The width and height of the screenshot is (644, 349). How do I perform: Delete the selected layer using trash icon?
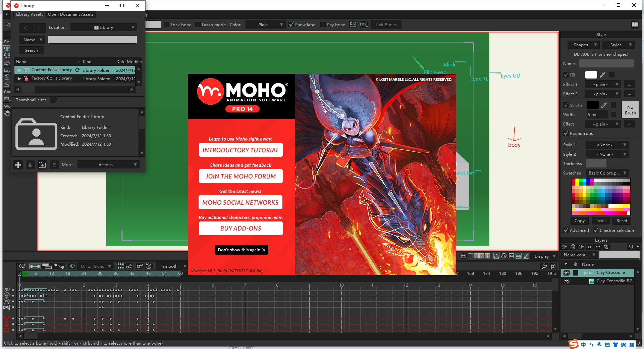589,247
